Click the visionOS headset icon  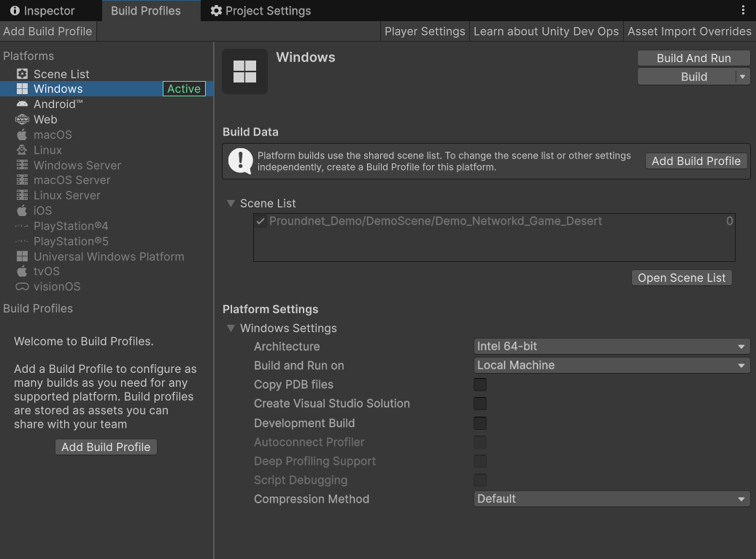click(22, 287)
